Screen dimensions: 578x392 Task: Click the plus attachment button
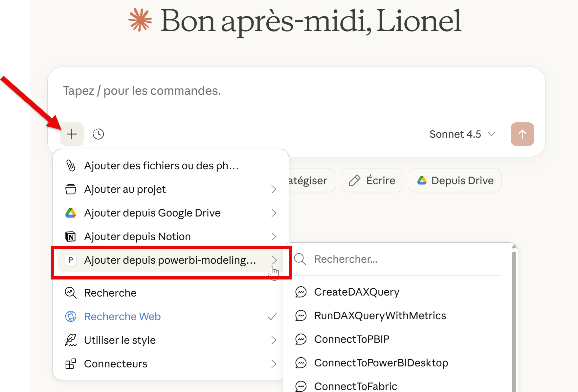point(72,134)
